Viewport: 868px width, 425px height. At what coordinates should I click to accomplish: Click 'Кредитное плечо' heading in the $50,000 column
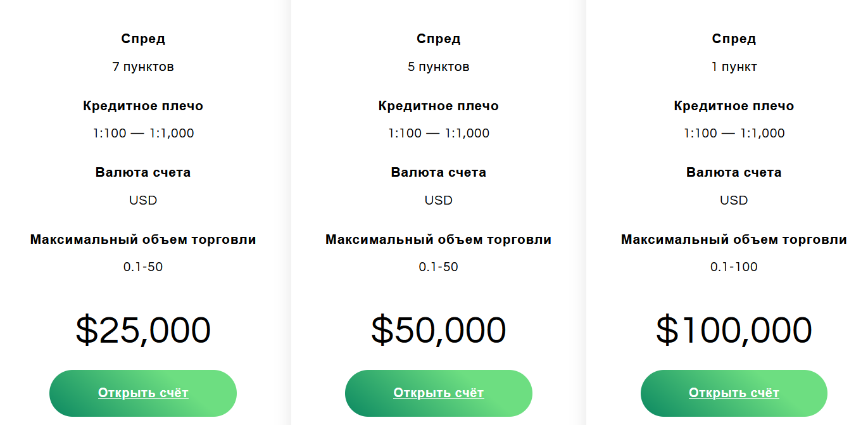click(x=438, y=106)
